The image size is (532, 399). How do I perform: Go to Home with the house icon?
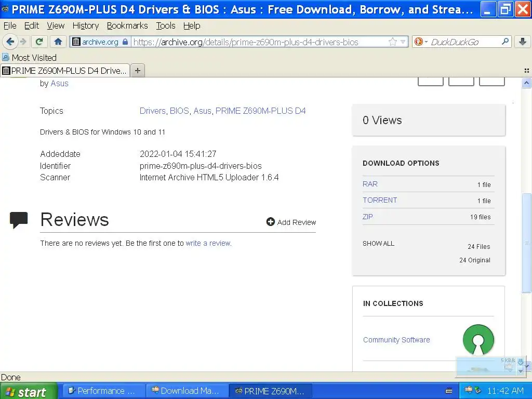coord(58,42)
